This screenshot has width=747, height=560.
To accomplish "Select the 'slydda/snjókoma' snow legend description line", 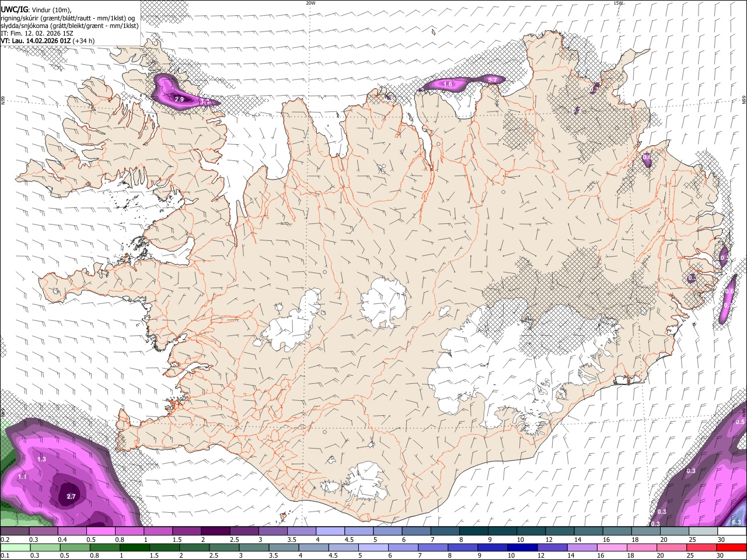I will click(x=70, y=26).
